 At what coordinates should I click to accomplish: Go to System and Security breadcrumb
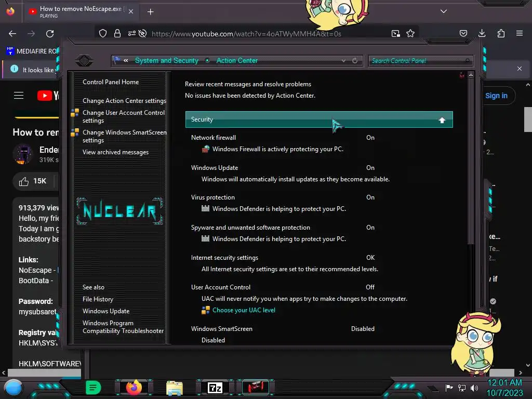(167, 60)
